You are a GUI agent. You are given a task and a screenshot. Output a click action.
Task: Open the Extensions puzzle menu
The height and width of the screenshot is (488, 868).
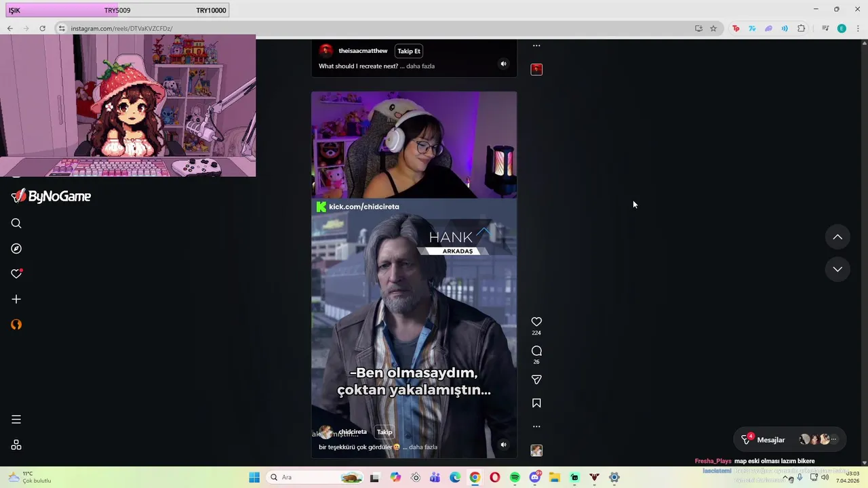click(802, 28)
